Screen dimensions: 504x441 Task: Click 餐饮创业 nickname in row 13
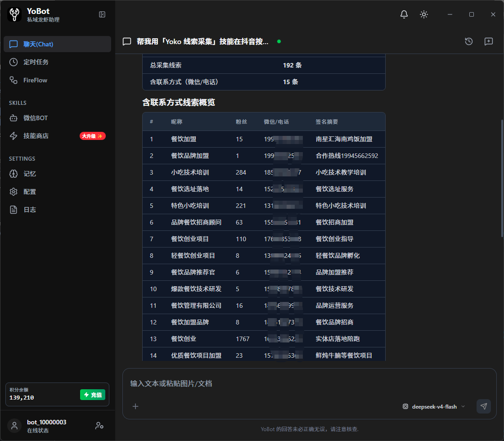[x=184, y=339]
